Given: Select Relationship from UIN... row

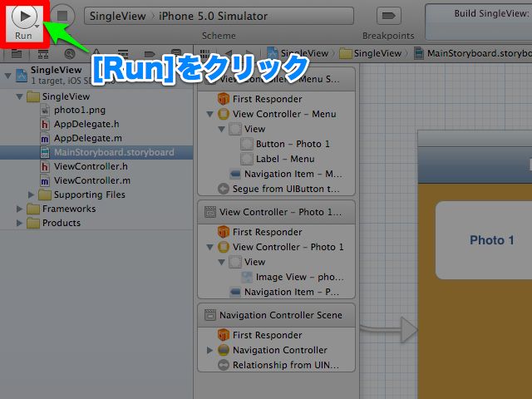Looking at the screenshot, I should pos(278,365).
